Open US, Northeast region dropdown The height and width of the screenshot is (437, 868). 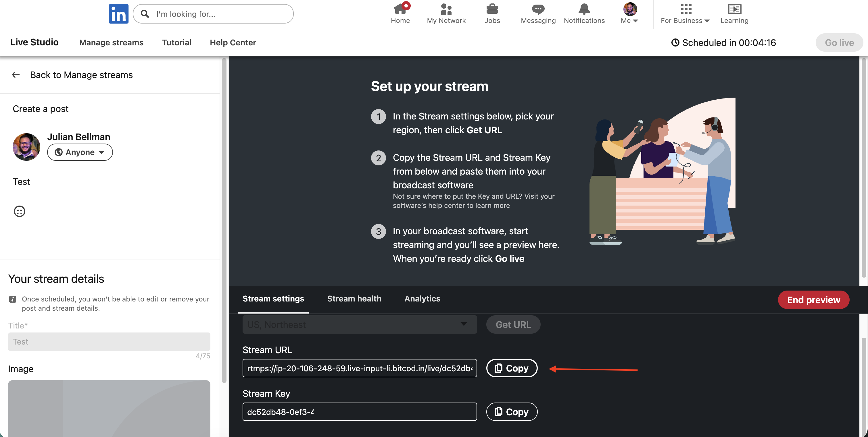(x=360, y=324)
